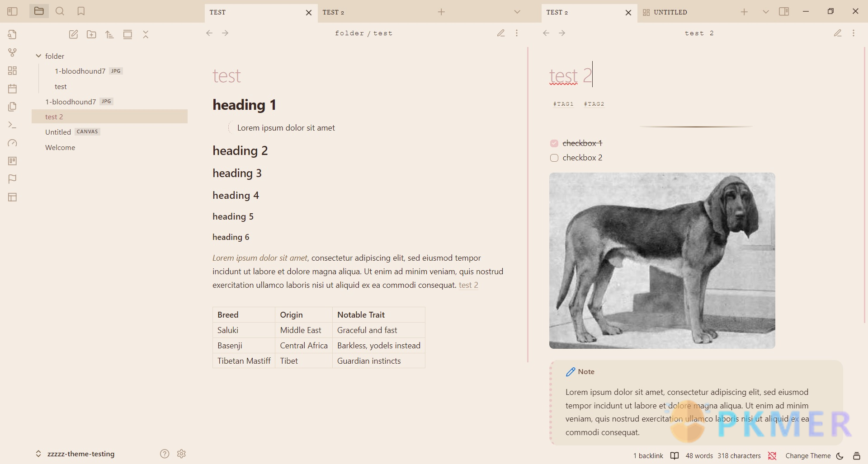Viewport: 868px width, 464px height.
Task: Create a new folder in the explorer
Action: tap(91, 34)
